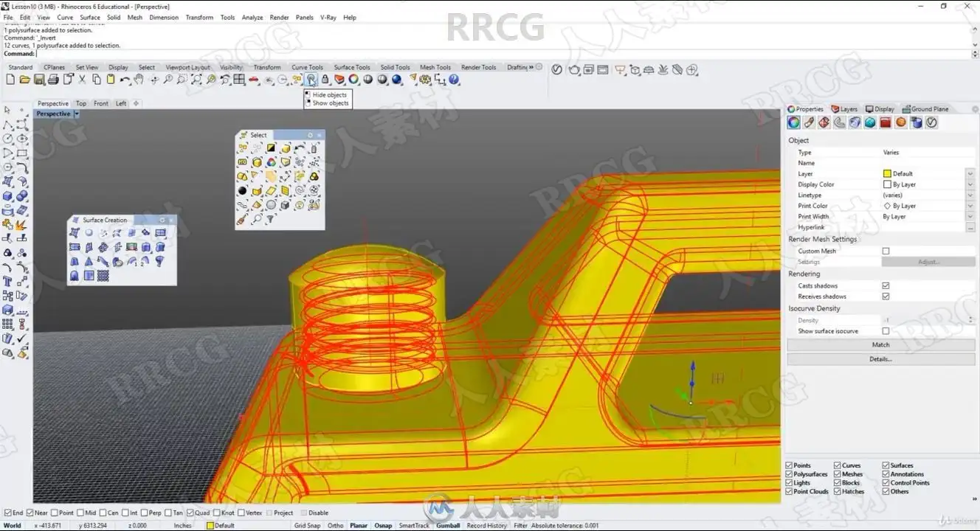This screenshot has width=980, height=531.
Task: Click the Lock objects padlock icon
Action: [x=325, y=80]
